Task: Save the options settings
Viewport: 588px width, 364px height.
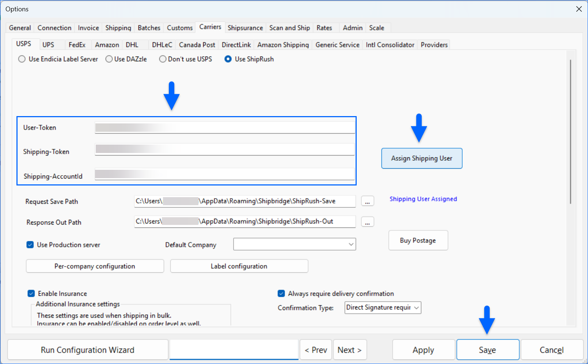Action: click(x=488, y=350)
